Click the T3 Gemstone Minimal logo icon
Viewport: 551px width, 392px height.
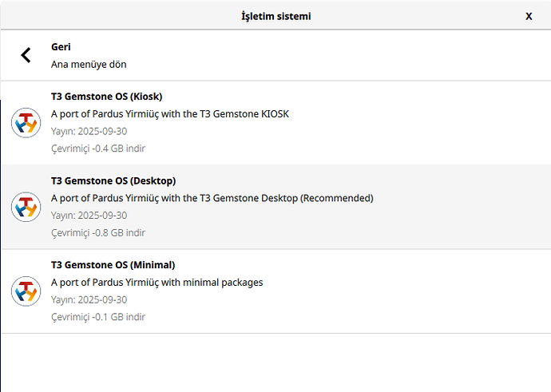[26, 291]
